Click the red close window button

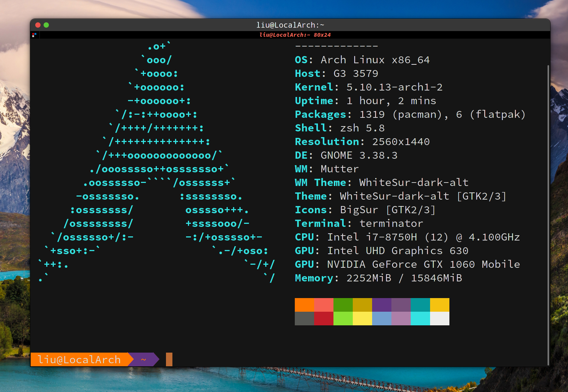click(38, 25)
